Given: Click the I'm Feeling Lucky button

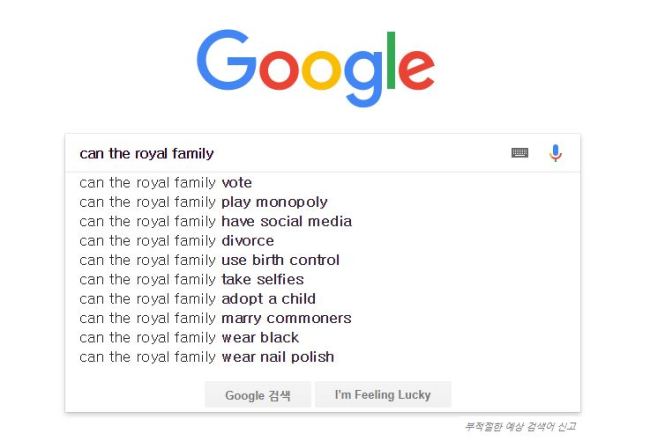Looking at the screenshot, I should pyautogui.click(x=383, y=395).
